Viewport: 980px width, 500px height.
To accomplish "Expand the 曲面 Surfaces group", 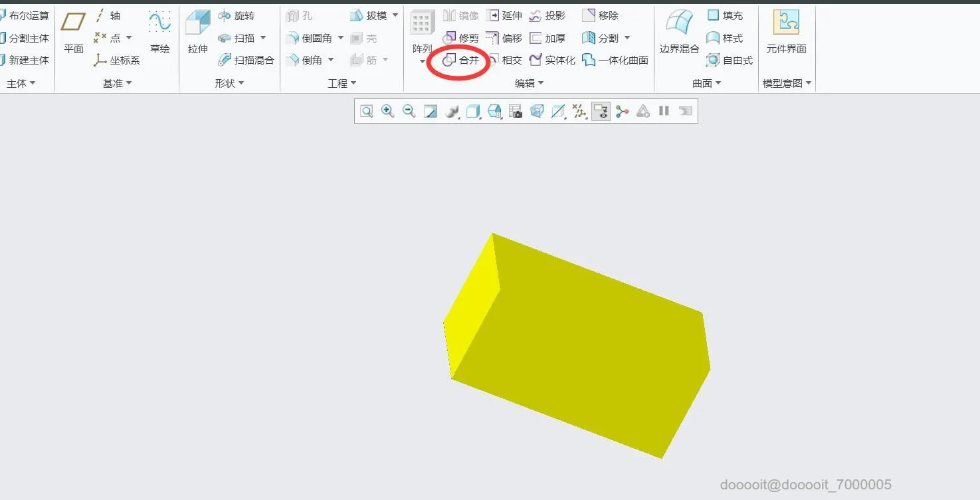I will [707, 83].
